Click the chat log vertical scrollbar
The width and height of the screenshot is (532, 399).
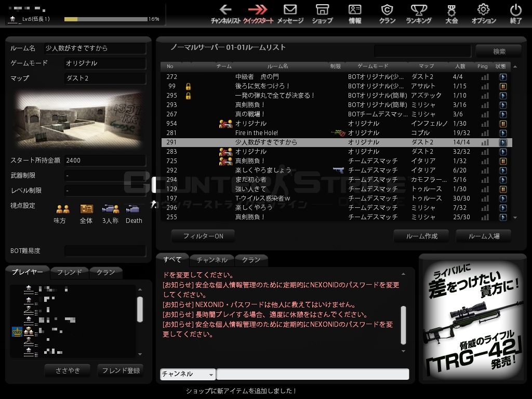tap(404, 325)
